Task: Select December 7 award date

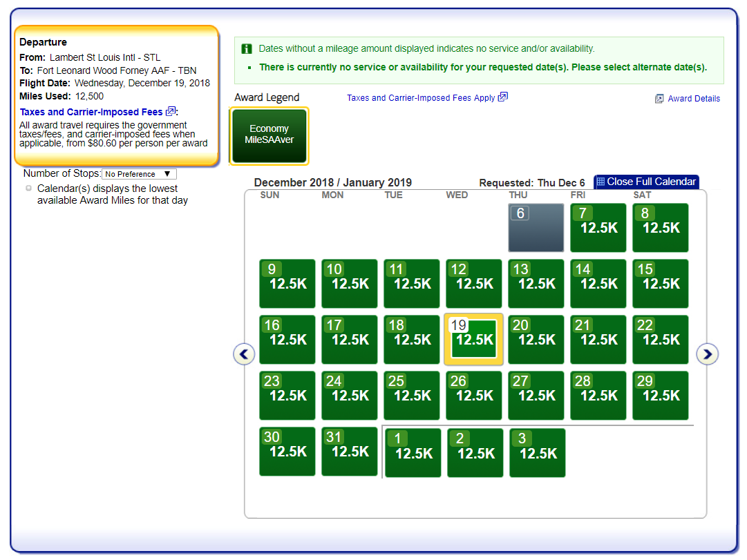Action: pyautogui.click(x=598, y=228)
